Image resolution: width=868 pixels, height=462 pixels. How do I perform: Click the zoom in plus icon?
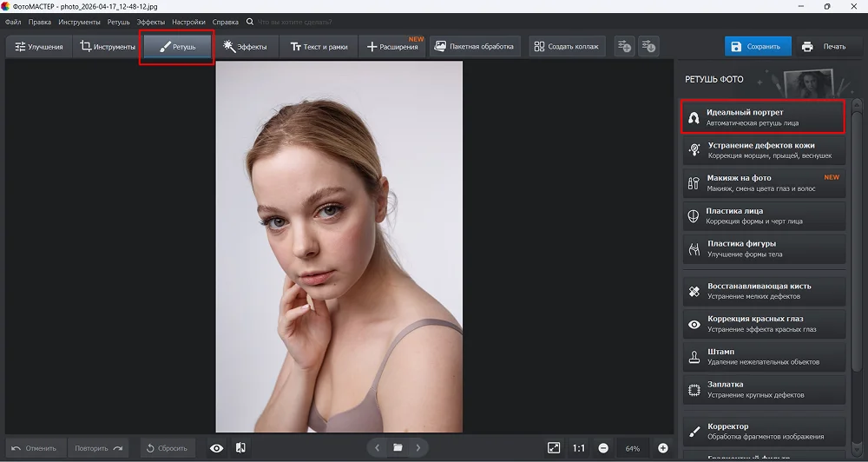pyautogui.click(x=662, y=448)
